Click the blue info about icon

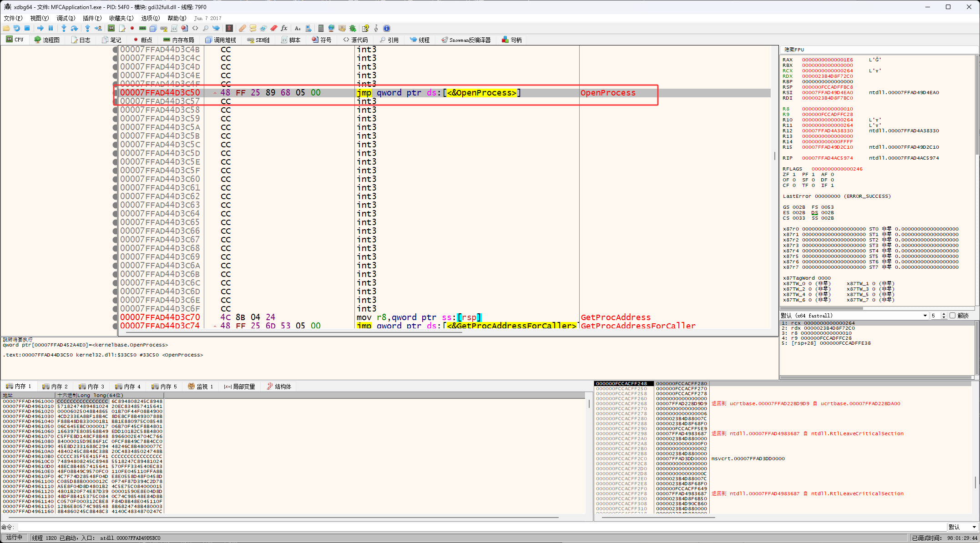[x=387, y=28]
